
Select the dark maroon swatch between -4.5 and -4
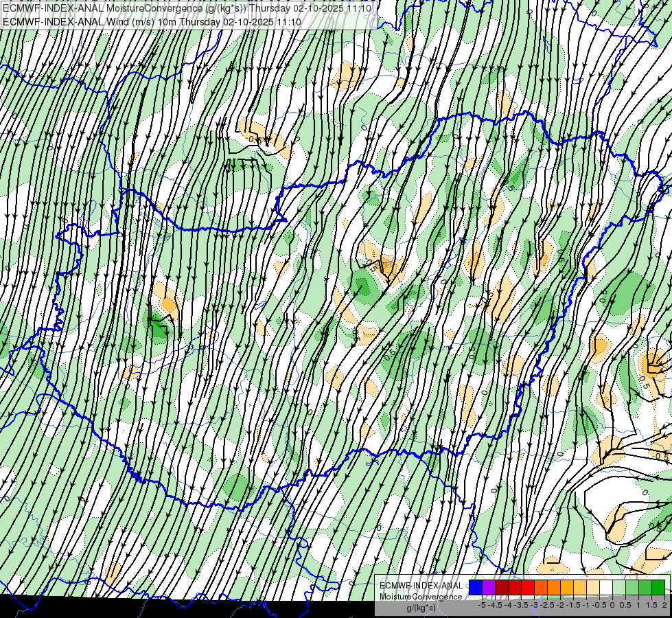tap(502, 588)
